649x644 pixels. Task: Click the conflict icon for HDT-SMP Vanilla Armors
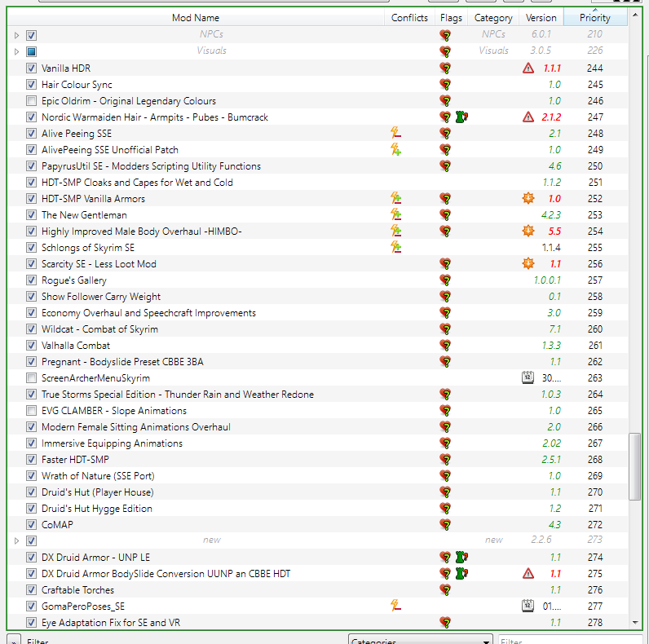[395, 198]
